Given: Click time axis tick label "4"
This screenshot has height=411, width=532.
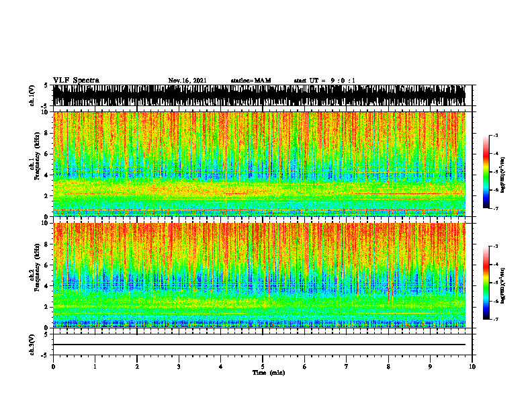Looking at the screenshot, I should [221, 367].
